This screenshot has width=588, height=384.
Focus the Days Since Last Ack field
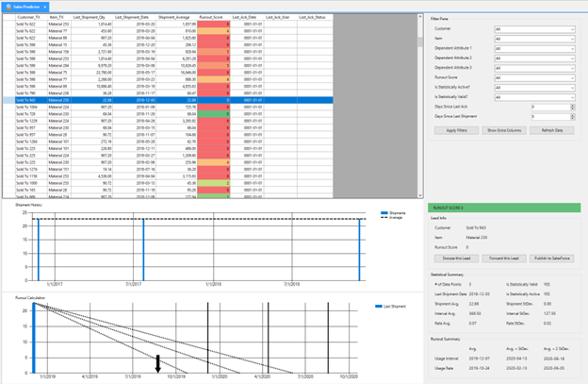point(550,107)
